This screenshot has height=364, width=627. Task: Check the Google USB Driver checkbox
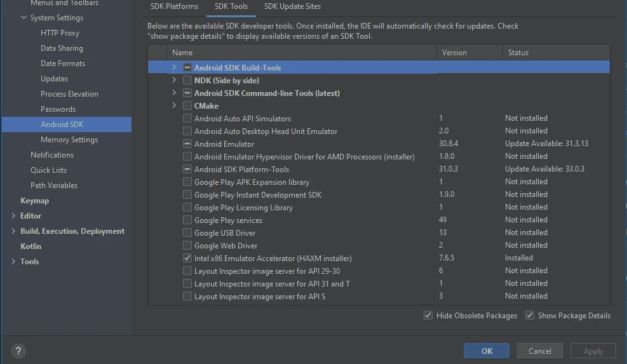pos(187,233)
